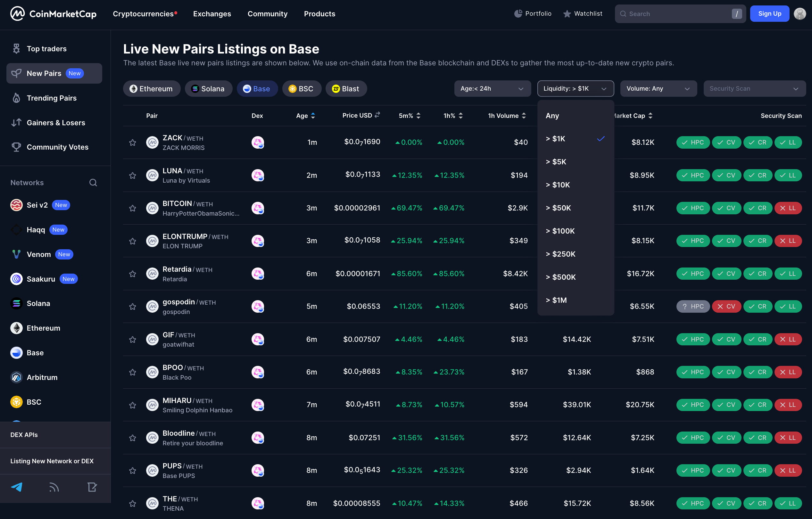Screen dimensions: 812x519
Task: Add BITCOIN/WETH pair to watchlist star
Action: point(133,208)
